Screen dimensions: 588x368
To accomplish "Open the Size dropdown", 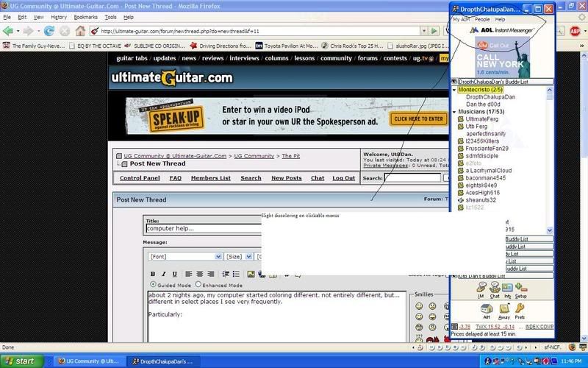I will tap(238, 256).
